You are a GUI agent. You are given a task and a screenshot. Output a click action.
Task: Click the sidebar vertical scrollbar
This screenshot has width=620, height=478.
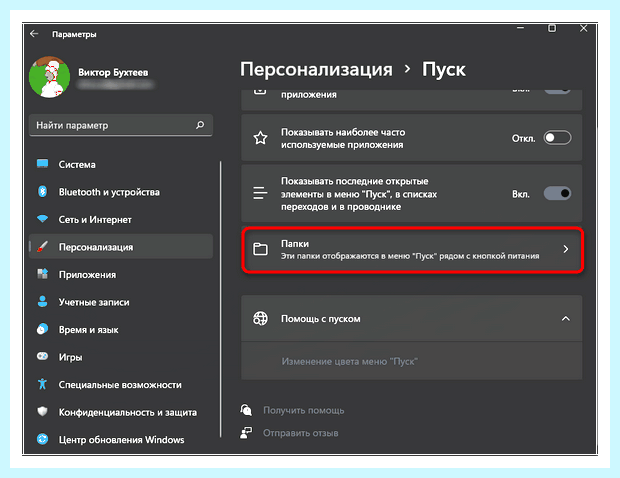tap(221, 299)
